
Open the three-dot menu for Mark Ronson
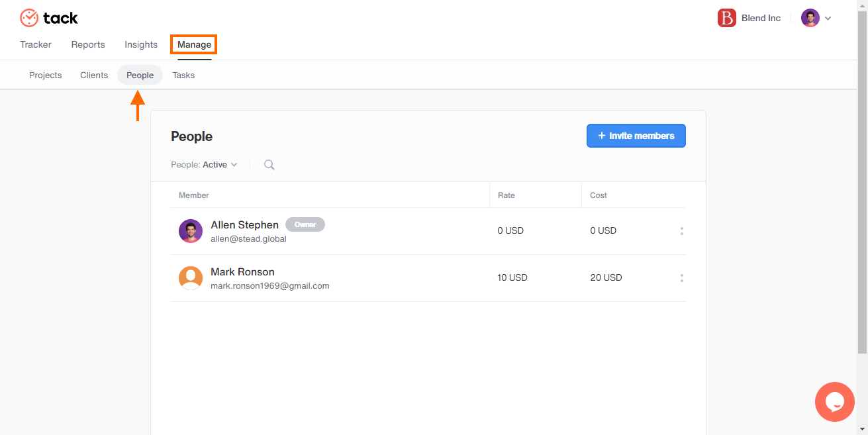[681, 278]
